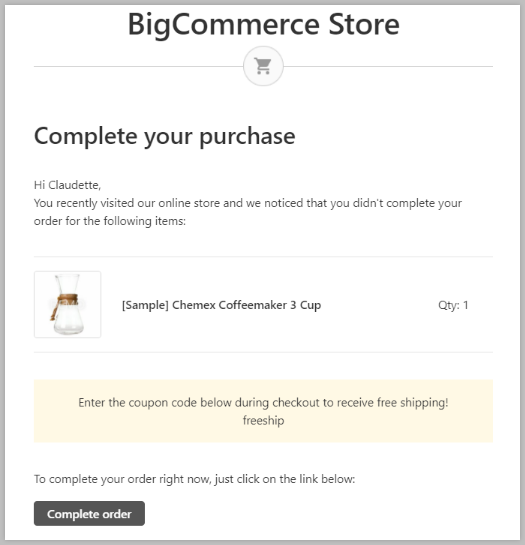
Task: Click the Qty: 1 quantity label
Action: [453, 305]
